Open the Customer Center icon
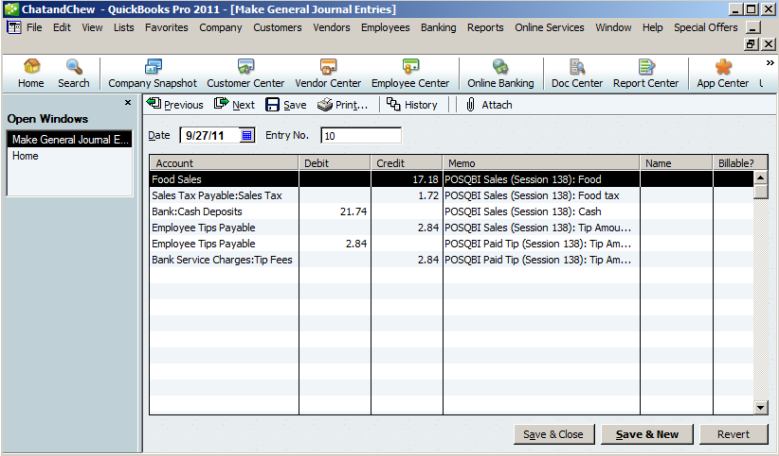Viewport: 779px width, 456px height. click(x=245, y=67)
